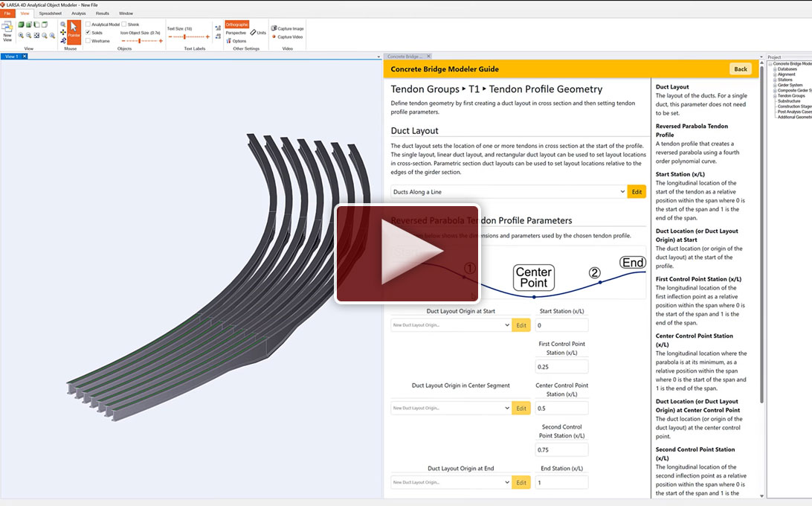
Task: Click the Text Size slider handle
Action: click(x=184, y=36)
